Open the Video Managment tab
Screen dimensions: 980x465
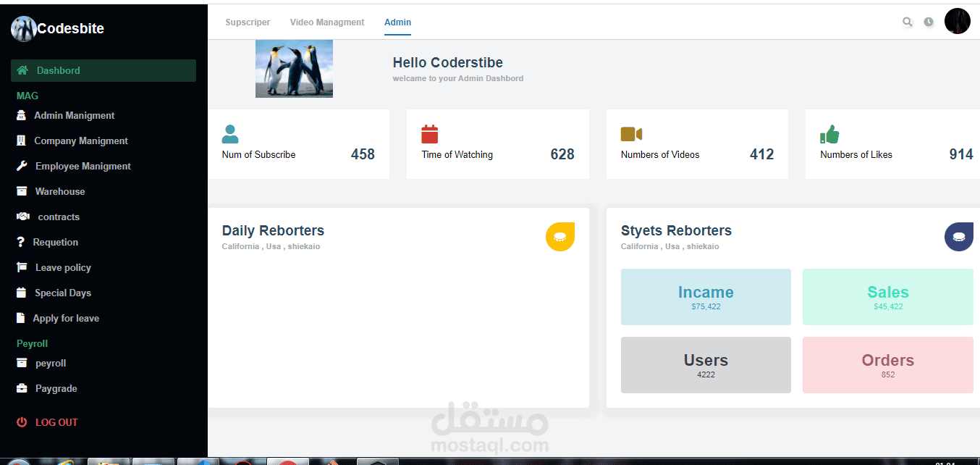[326, 22]
